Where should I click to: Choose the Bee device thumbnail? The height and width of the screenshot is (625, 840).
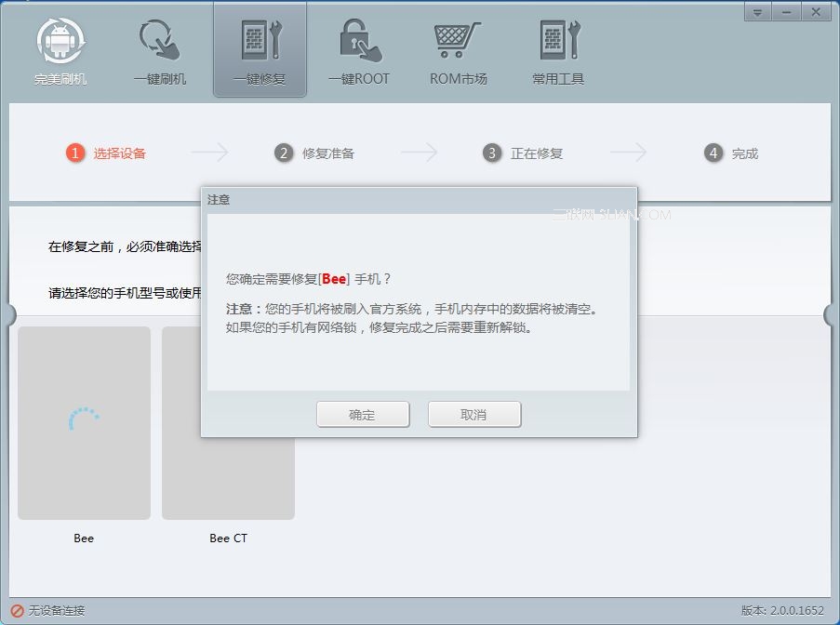coord(84,422)
